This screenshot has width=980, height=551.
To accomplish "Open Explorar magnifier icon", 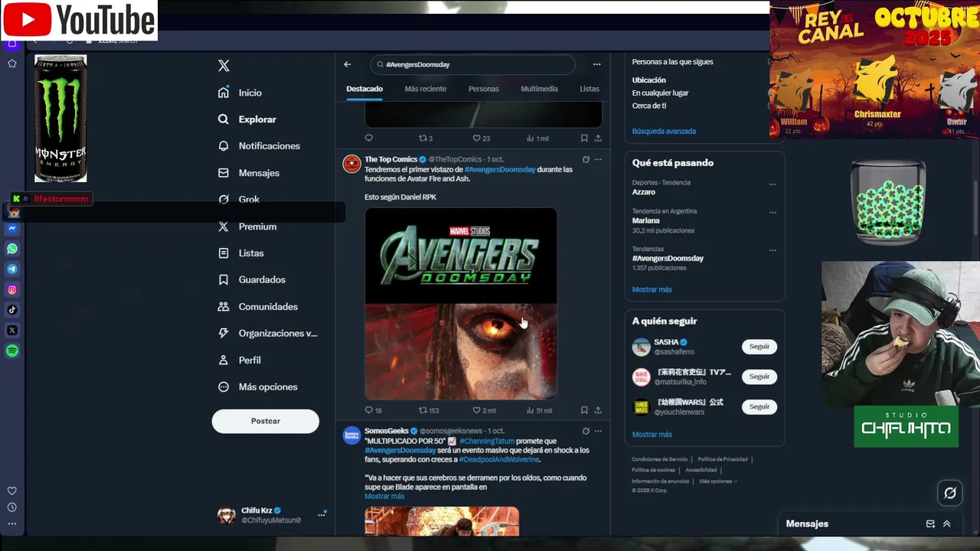I will point(224,119).
